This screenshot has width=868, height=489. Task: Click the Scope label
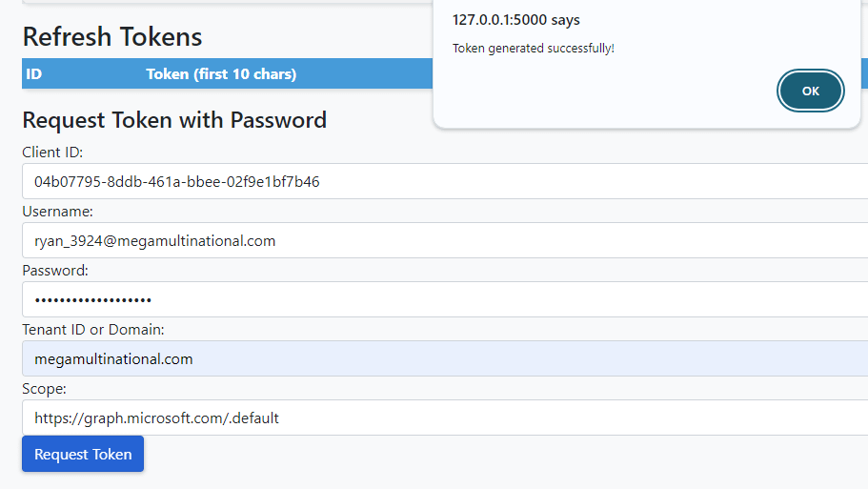44,389
